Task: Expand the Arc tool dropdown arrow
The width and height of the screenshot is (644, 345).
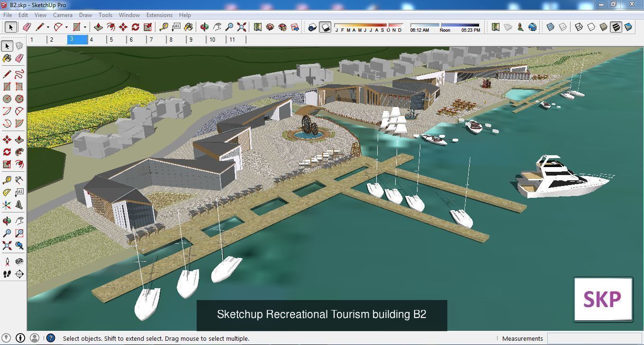Action: click(66, 27)
